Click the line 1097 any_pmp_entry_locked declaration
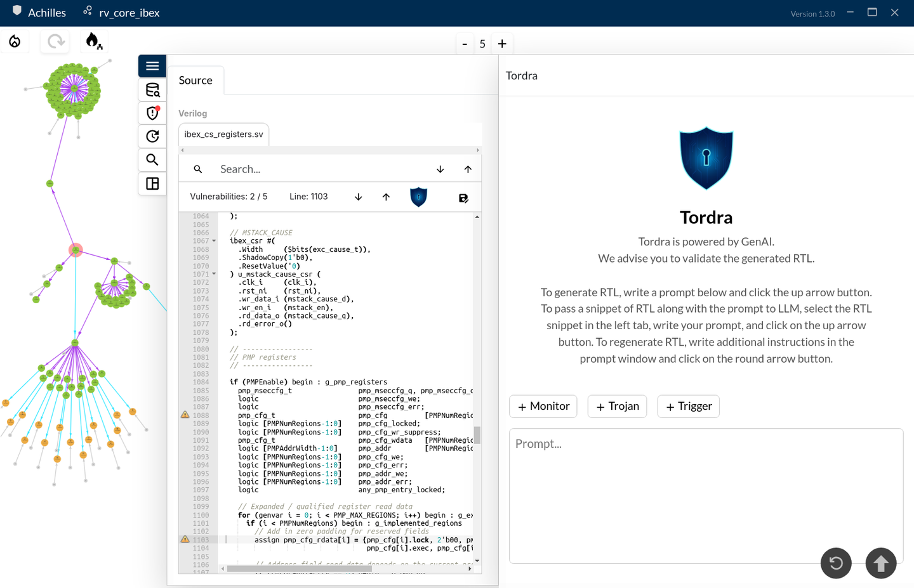 [x=341, y=490]
